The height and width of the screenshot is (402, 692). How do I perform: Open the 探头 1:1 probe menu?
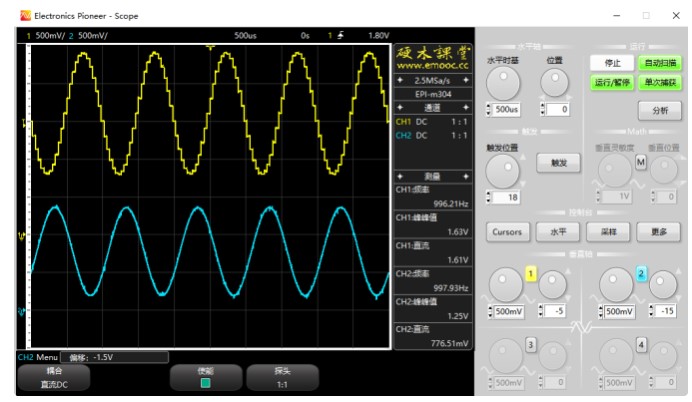pyautogui.click(x=282, y=378)
